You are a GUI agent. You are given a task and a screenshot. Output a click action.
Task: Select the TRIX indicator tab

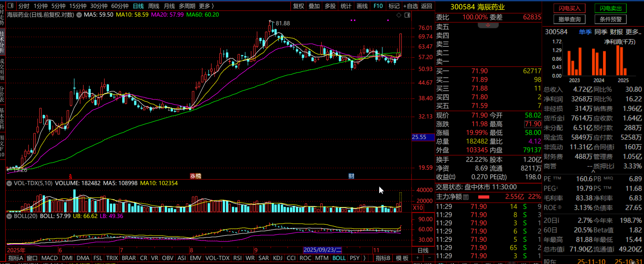[x=112, y=258]
